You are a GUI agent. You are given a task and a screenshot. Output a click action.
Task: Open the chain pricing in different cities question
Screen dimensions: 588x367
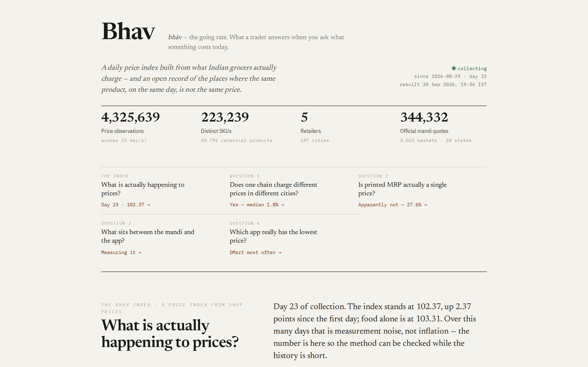click(x=273, y=189)
